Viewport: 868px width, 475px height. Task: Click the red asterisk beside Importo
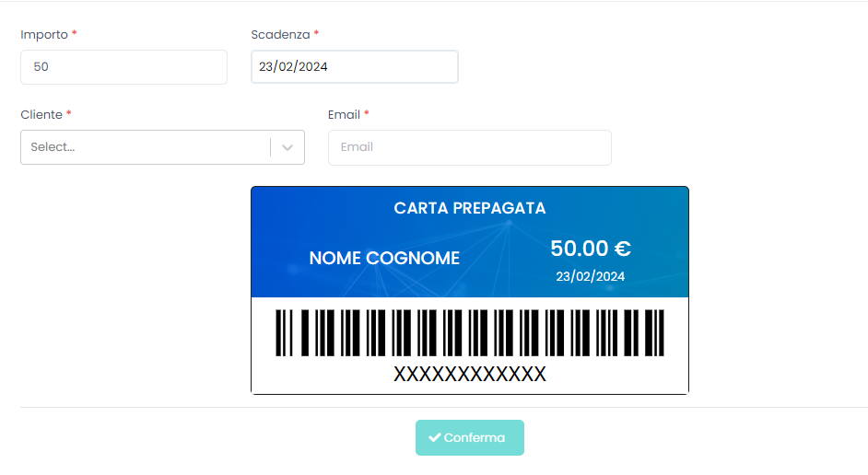(75, 33)
